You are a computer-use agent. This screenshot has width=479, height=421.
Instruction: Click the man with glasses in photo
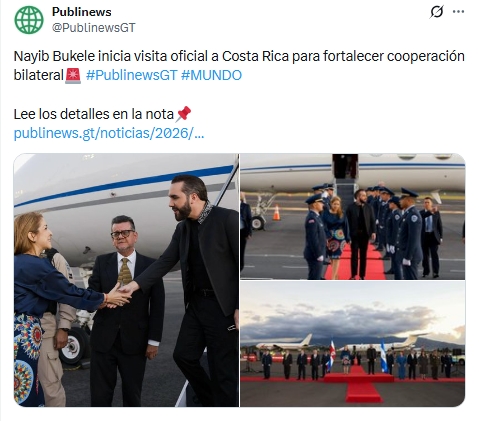pyautogui.click(x=125, y=310)
